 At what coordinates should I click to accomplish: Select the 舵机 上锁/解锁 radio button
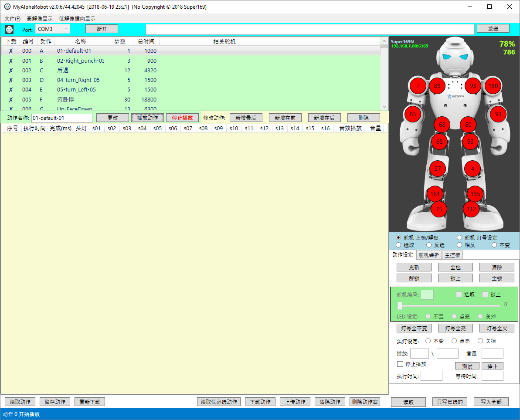click(398, 237)
